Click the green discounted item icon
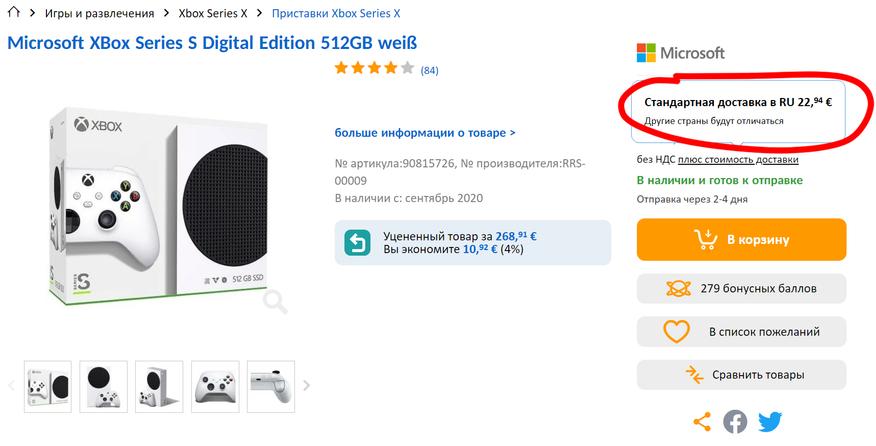 357,242
